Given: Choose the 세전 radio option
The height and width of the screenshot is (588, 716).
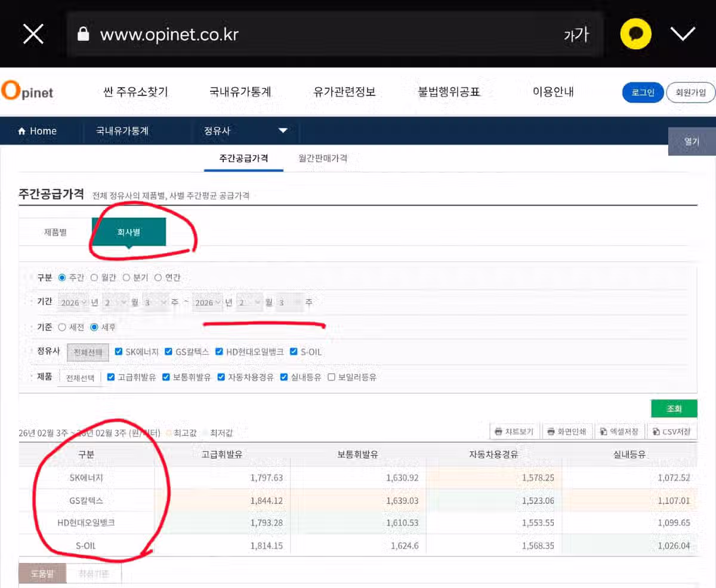Looking at the screenshot, I should 62,327.
